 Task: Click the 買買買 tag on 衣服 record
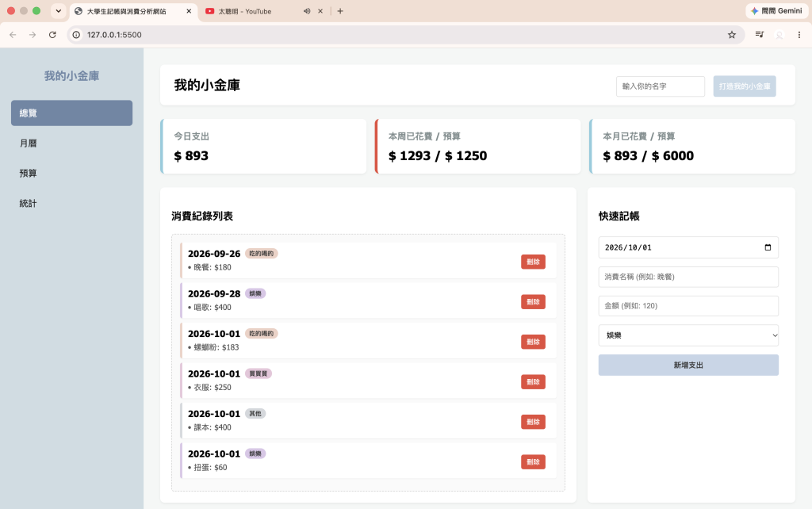(259, 373)
